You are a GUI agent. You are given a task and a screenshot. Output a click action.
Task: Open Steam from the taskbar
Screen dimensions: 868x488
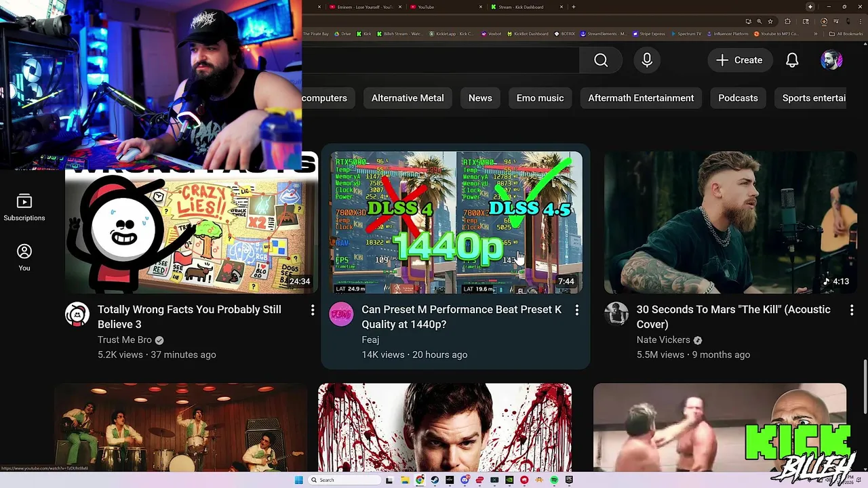pos(435,480)
